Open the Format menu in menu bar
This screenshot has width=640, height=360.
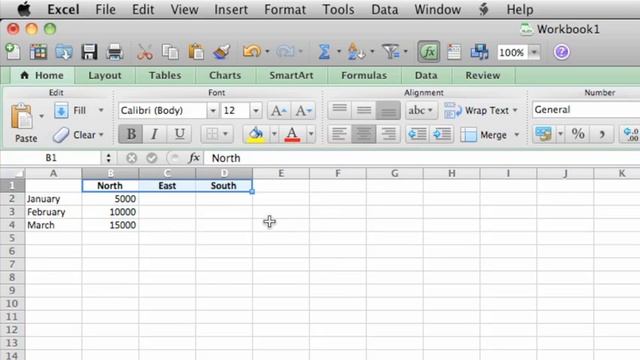point(285,9)
